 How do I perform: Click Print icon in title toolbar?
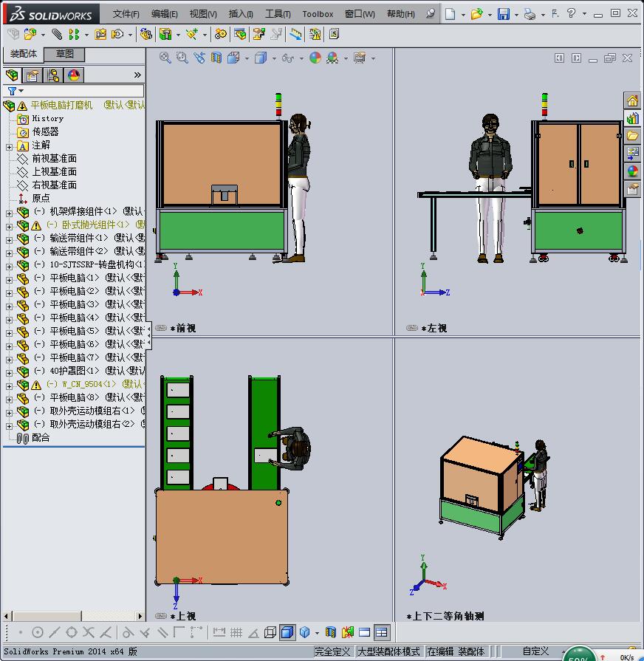coord(530,14)
